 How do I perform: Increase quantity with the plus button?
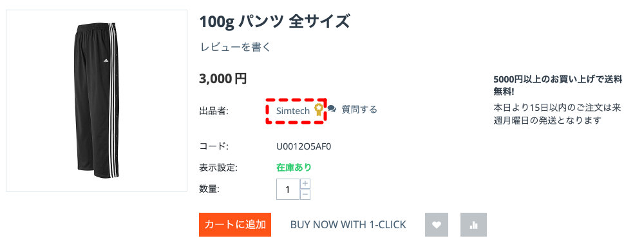(305, 184)
